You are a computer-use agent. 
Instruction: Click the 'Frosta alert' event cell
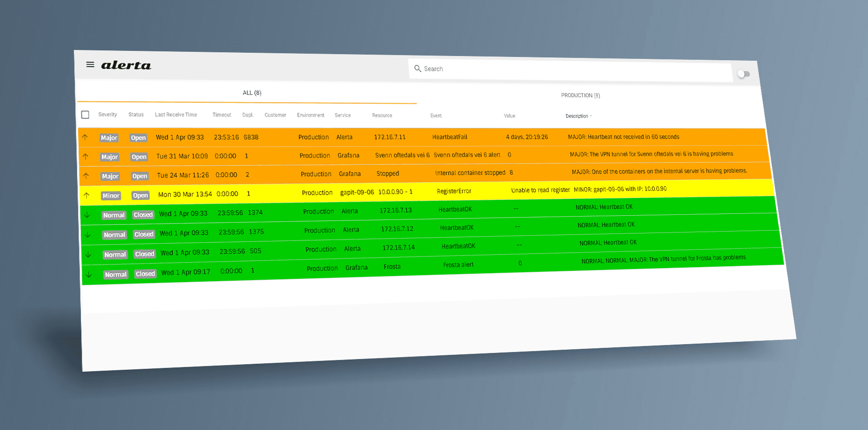click(459, 265)
